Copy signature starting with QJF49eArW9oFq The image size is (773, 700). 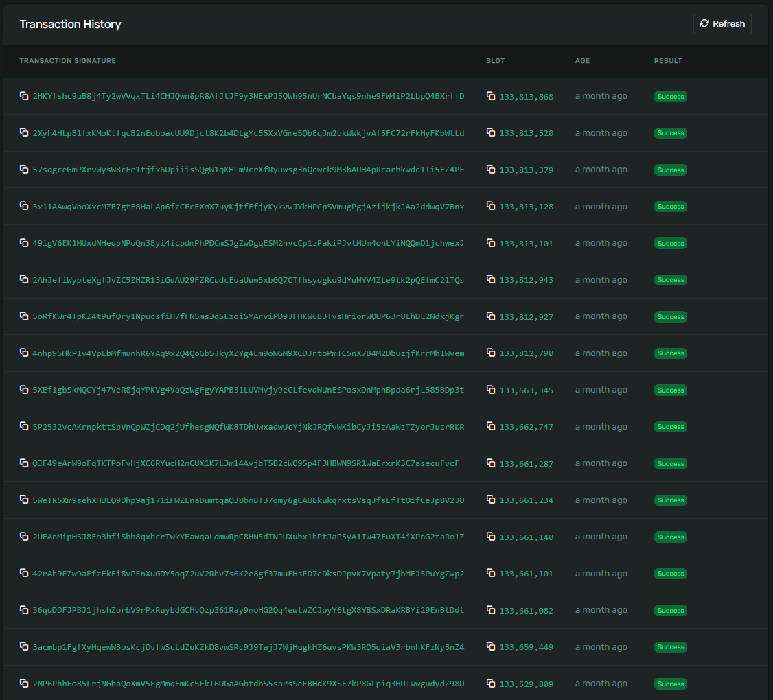[23, 463]
